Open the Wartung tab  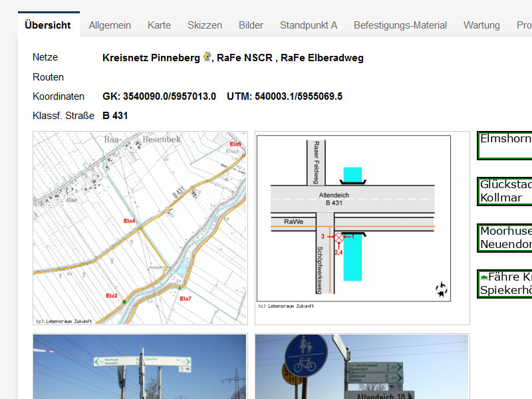tap(481, 25)
